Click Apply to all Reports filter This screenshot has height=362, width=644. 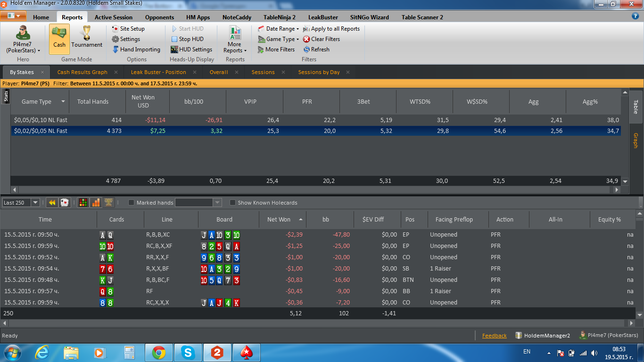[331, 29]
